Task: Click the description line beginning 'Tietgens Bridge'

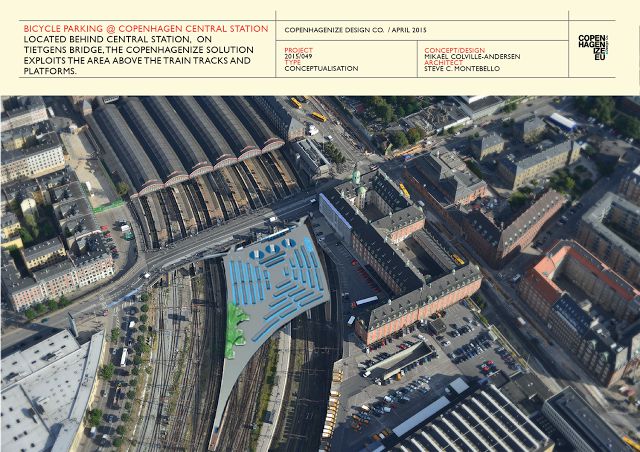Action: pos(138,50)
